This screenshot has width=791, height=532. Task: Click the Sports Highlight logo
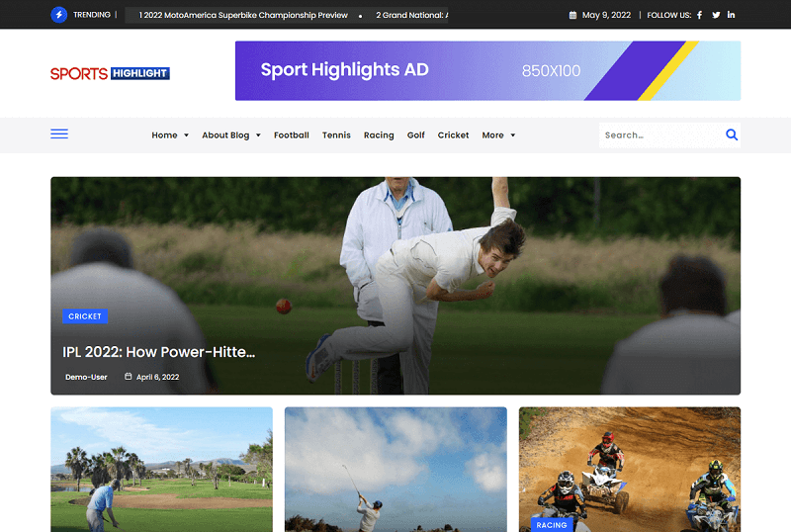[110, 73]
